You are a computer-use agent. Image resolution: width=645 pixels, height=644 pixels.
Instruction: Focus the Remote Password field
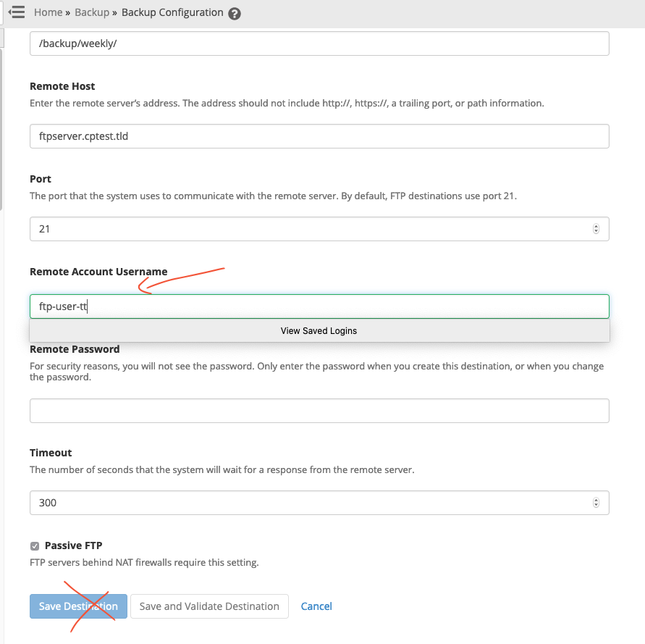tap(319, 411)
